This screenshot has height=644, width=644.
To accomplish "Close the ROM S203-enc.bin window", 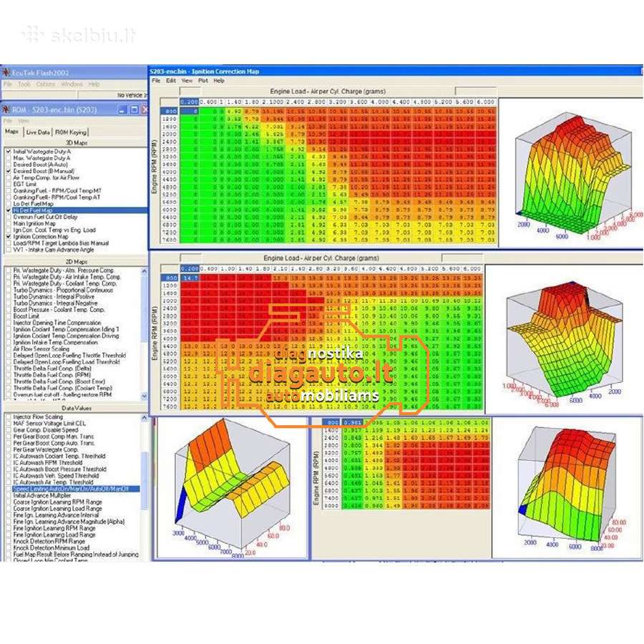I will (145, 109).
